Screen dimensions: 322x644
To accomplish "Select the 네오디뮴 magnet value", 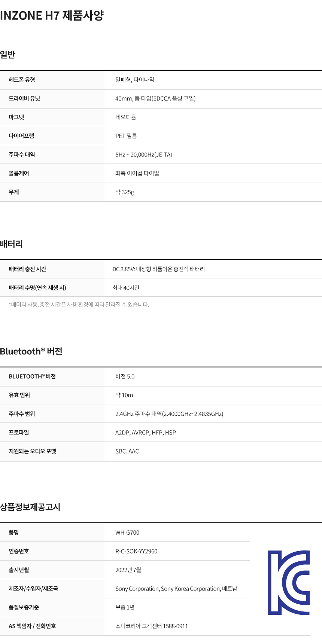I will (x=125, y=117).
